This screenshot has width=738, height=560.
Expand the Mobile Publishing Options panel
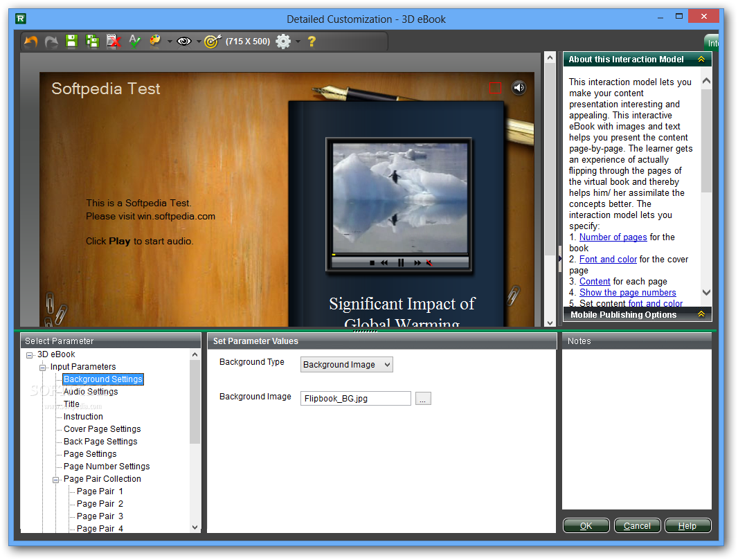(701, 314)
